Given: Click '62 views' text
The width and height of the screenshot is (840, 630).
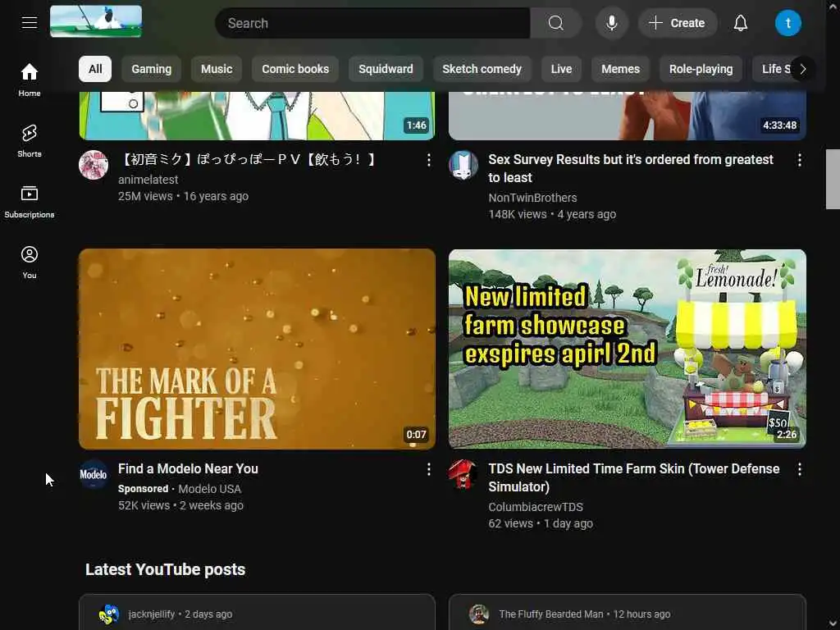Looking at the screenshot, I should 510,523.
